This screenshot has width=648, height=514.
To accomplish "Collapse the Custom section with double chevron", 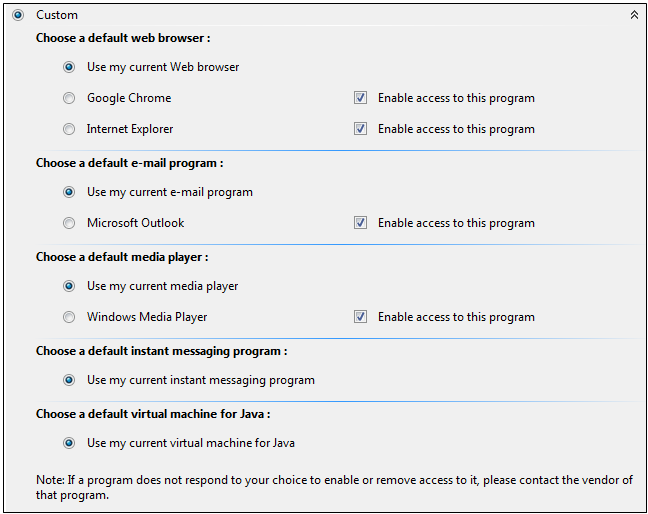I will (x=634, y=15).
